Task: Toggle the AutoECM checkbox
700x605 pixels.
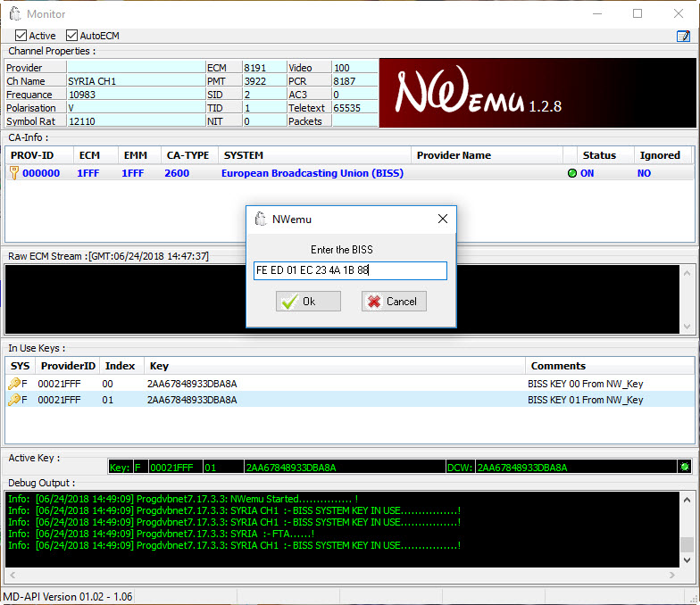Action: click(71, 36)
